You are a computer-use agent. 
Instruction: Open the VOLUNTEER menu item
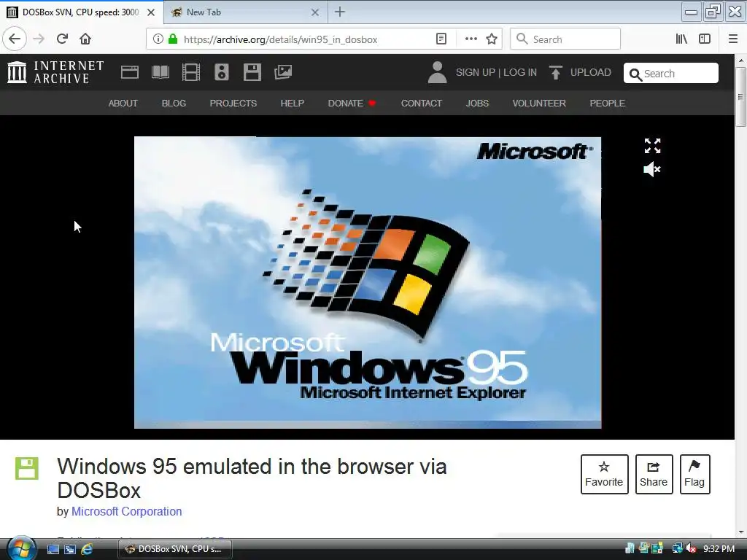click(539, 104)
